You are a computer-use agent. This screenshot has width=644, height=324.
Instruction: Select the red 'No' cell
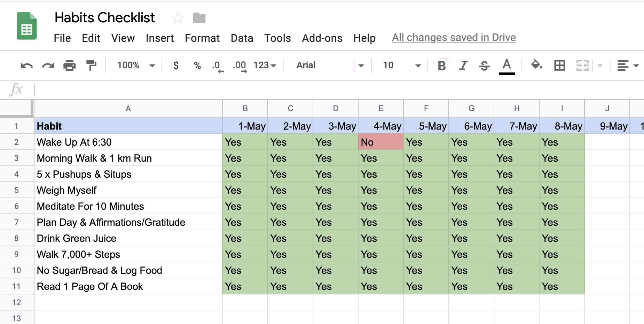[380, 142]
